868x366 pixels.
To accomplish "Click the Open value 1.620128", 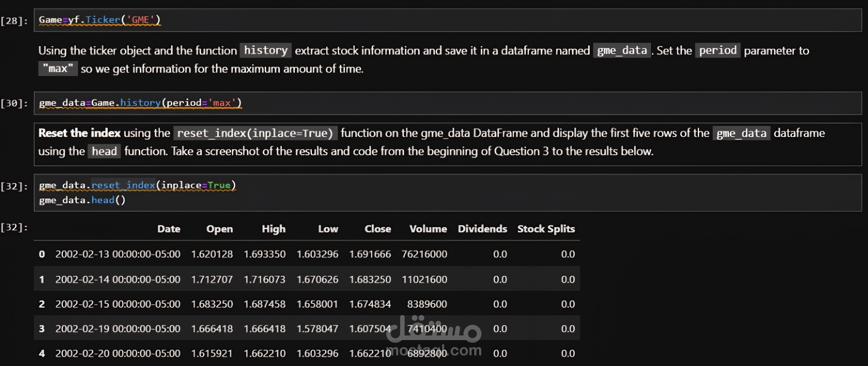I will click(212, 254).
